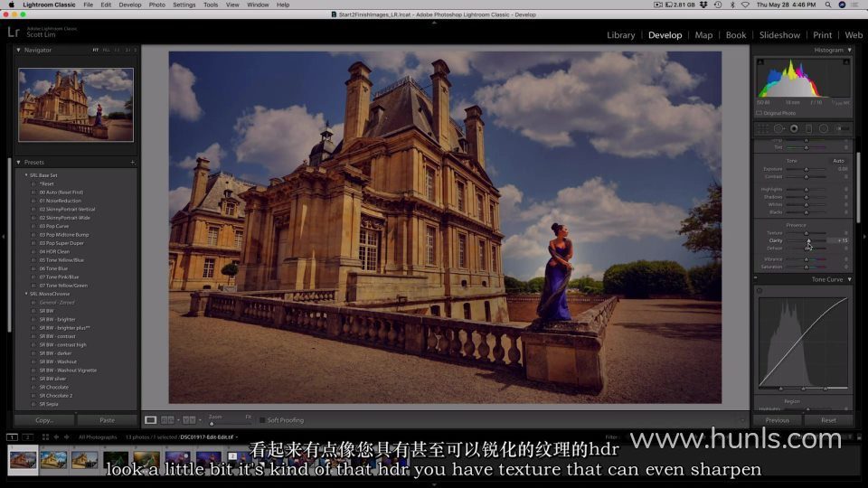868x488 pixels.
Task: Collapse the Navigator panel
Action: coord(18,50)
